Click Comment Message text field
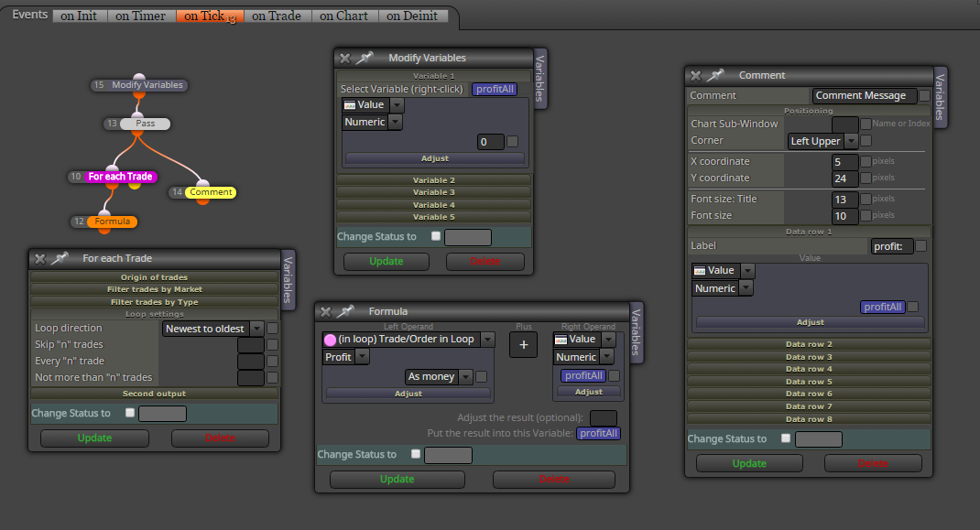 click(865, 95)
